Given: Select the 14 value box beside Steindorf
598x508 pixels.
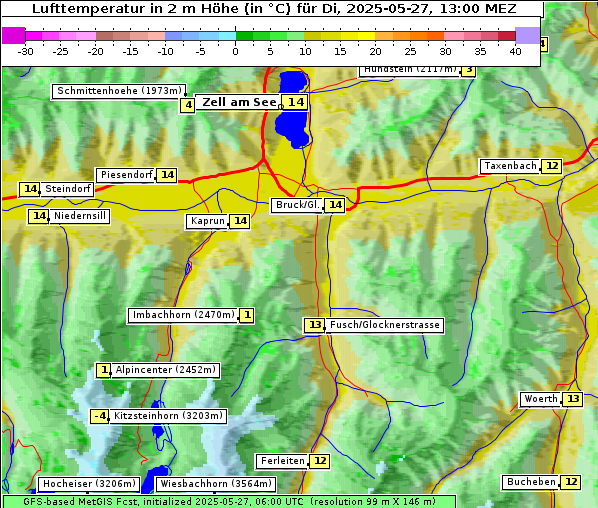Looking at the screenshot, I should point(29,189).
